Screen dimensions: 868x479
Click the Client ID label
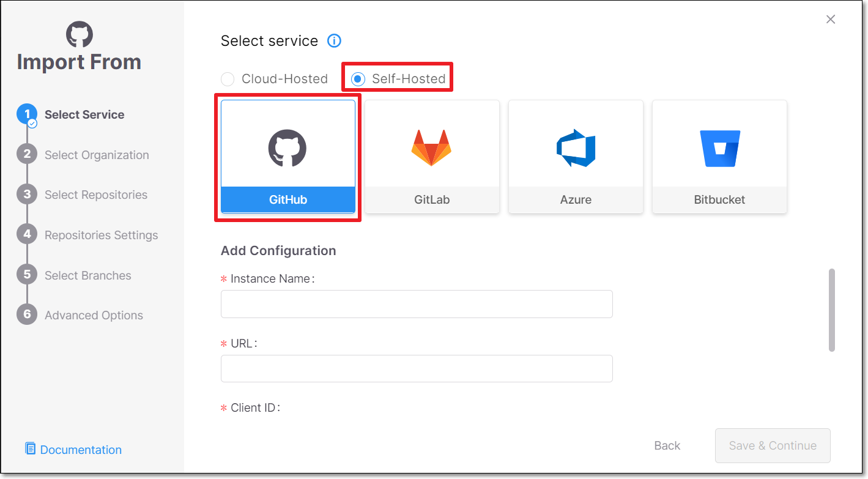(254, 407)
